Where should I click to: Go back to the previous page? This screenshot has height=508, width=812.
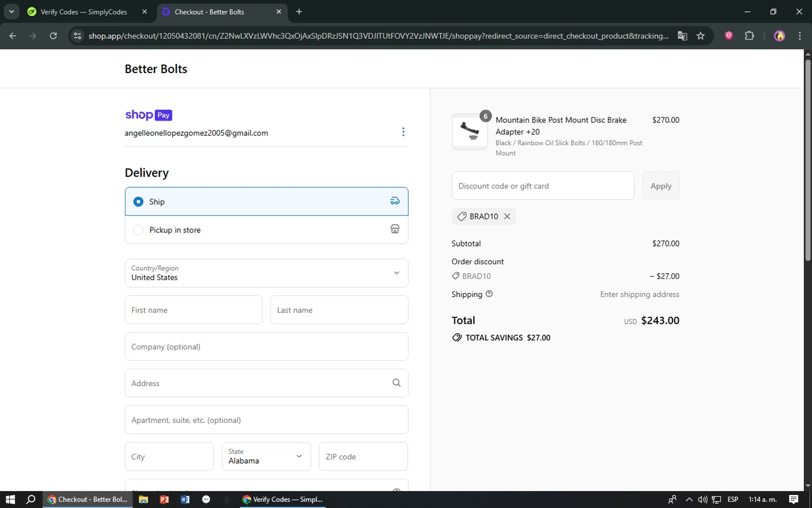[12, 36]
